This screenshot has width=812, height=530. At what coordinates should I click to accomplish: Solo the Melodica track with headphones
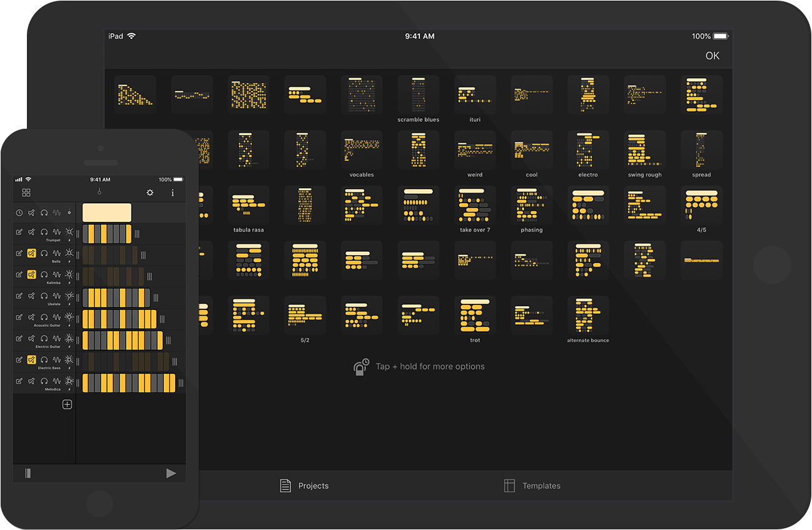coord(44,381)
